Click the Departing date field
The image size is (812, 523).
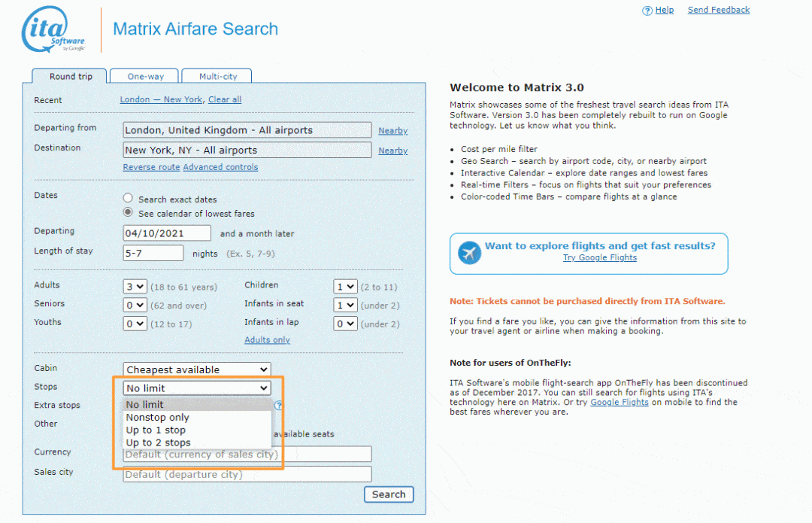tap(166, 233)
